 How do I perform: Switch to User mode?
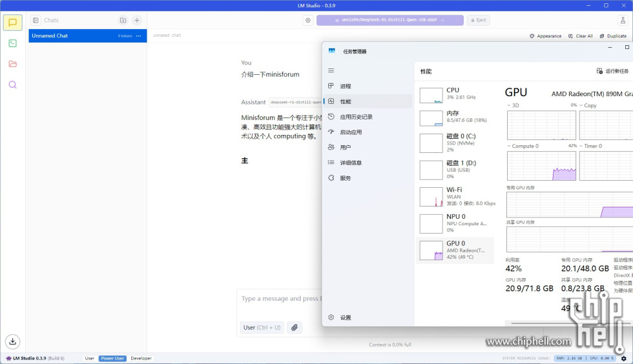(x=90, y=358)
